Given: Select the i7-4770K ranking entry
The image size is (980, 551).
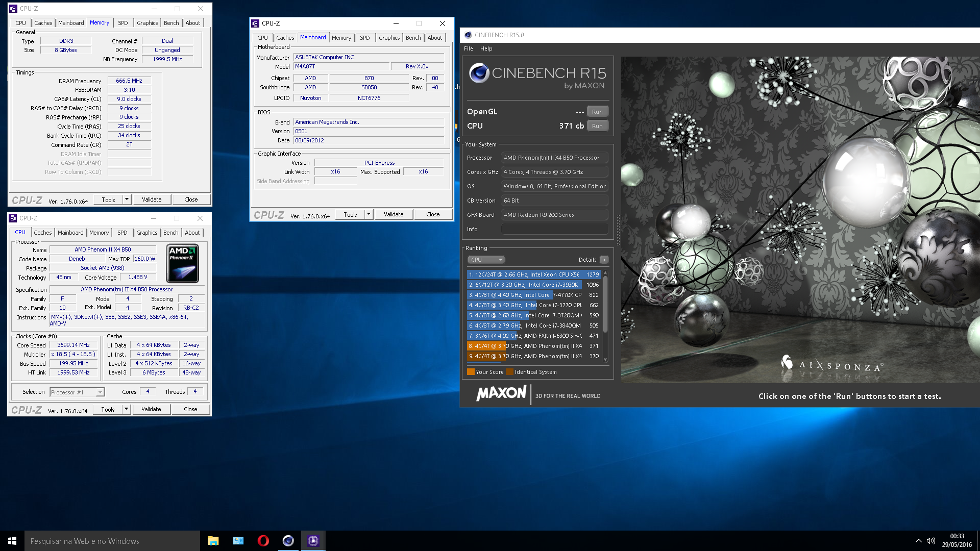Looking at the screenshot, I should click(x=534, y=295).
